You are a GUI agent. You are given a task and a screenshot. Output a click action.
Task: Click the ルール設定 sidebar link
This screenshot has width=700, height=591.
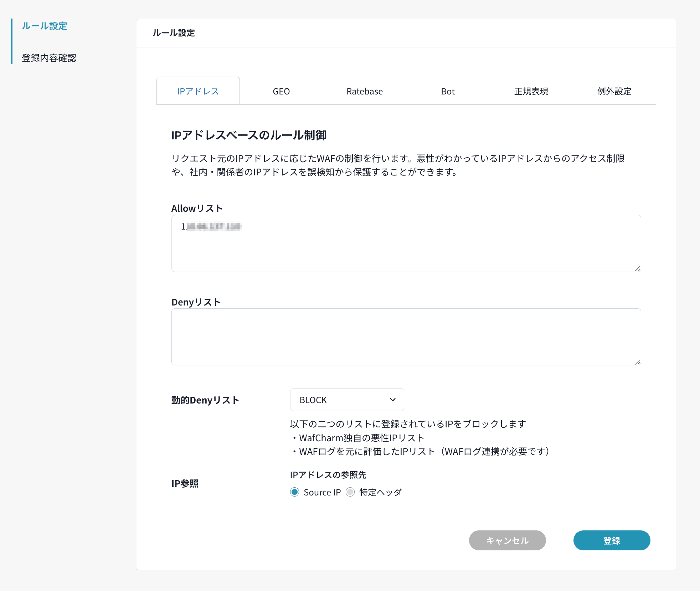point(45,25)
